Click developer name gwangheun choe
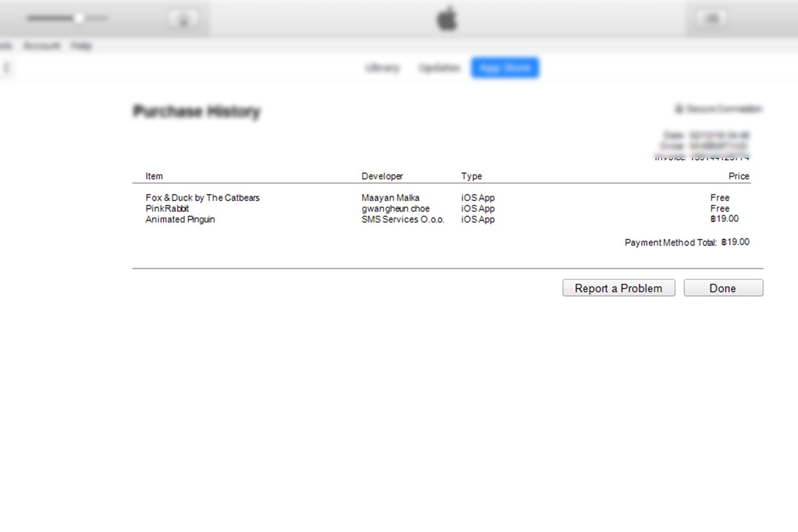798x532 pixels. click(x=396, y=209)
